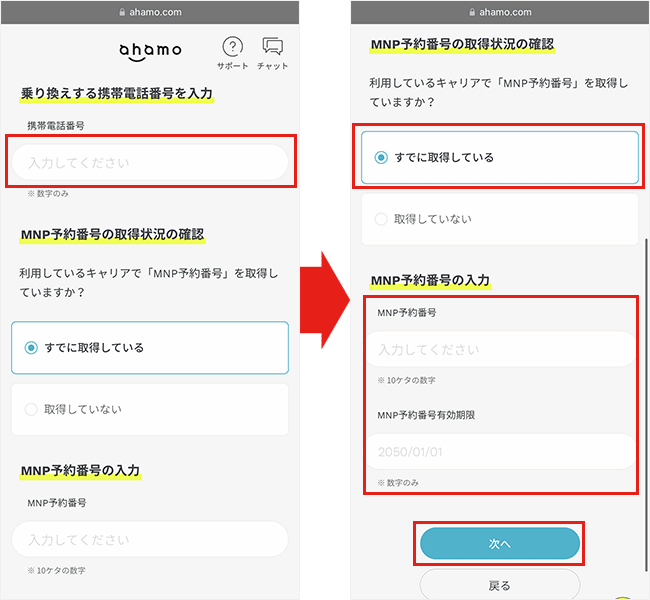Viewport: 650px width, 600px height.
Task: Tap the '次へ' next button
Action: (500, 543)
